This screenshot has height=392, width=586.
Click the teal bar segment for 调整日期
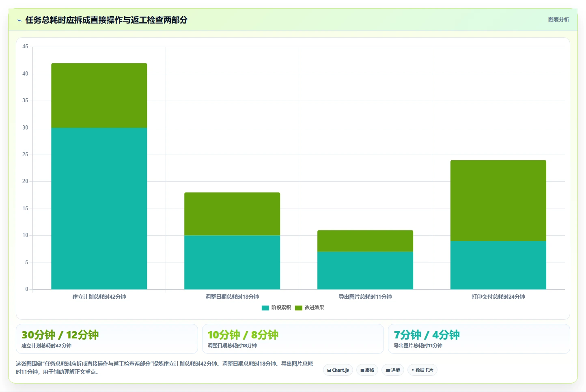point(232,262)
